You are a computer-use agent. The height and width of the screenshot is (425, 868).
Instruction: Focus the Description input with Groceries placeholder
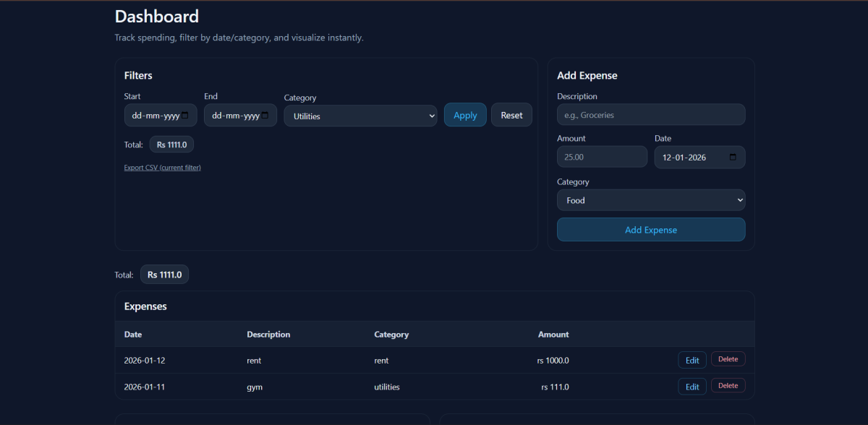650,115
